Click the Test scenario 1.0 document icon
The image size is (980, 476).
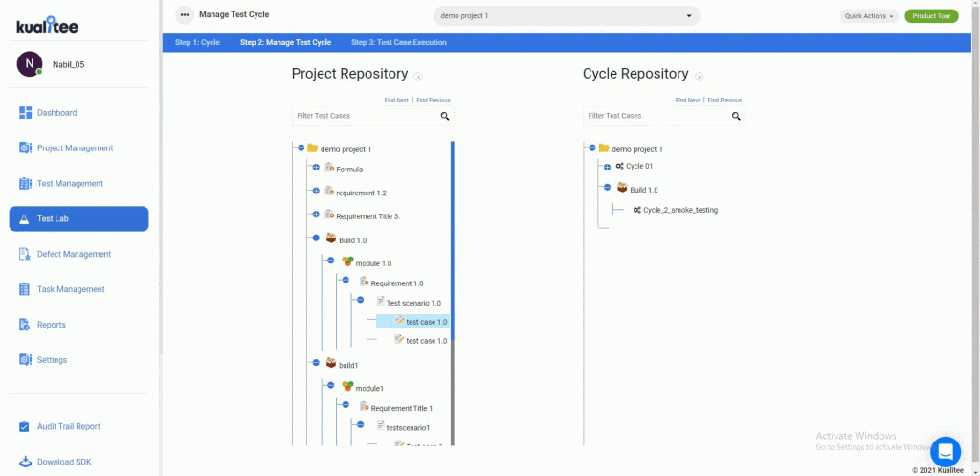pyautogui.click(x=380, y=301)
